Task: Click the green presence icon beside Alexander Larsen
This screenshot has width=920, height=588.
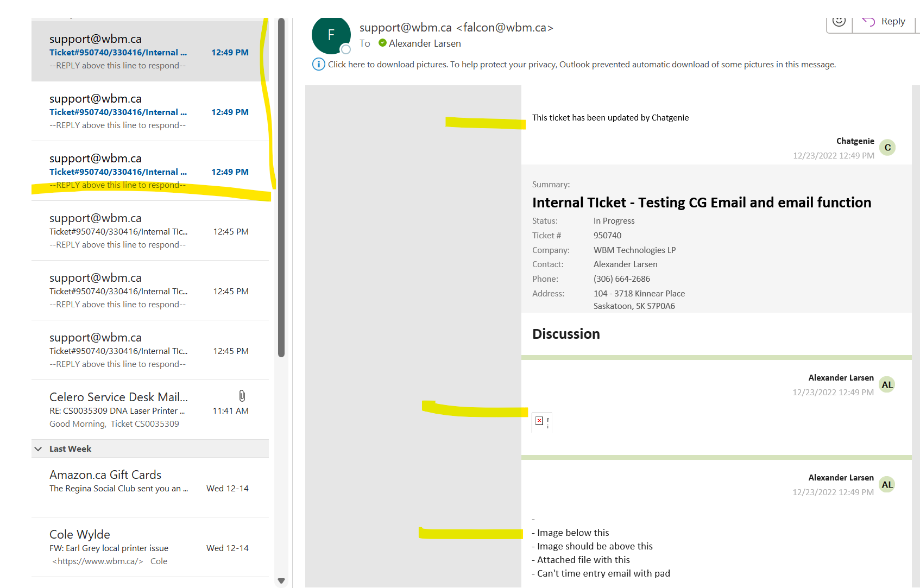Action: [x=382, y=43]
